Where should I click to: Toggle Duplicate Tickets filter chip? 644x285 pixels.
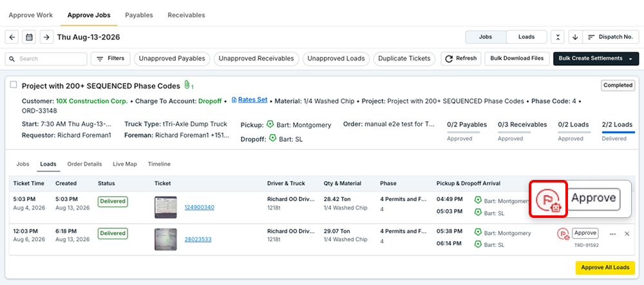(x=404, y=59)
